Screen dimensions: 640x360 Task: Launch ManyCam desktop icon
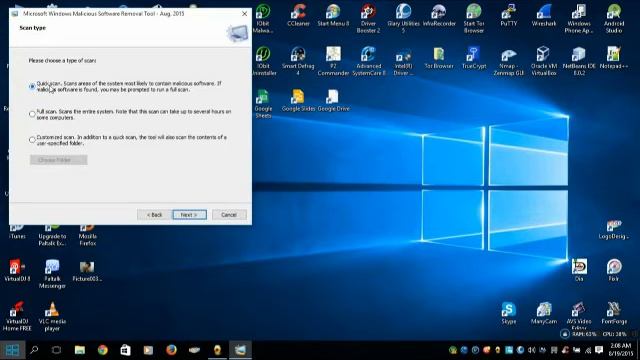tap(544, 313)
